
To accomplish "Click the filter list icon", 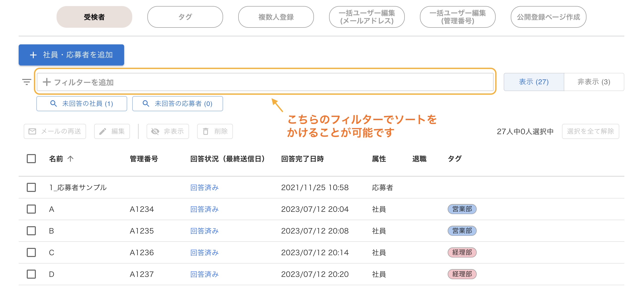I will click(26, 82).
